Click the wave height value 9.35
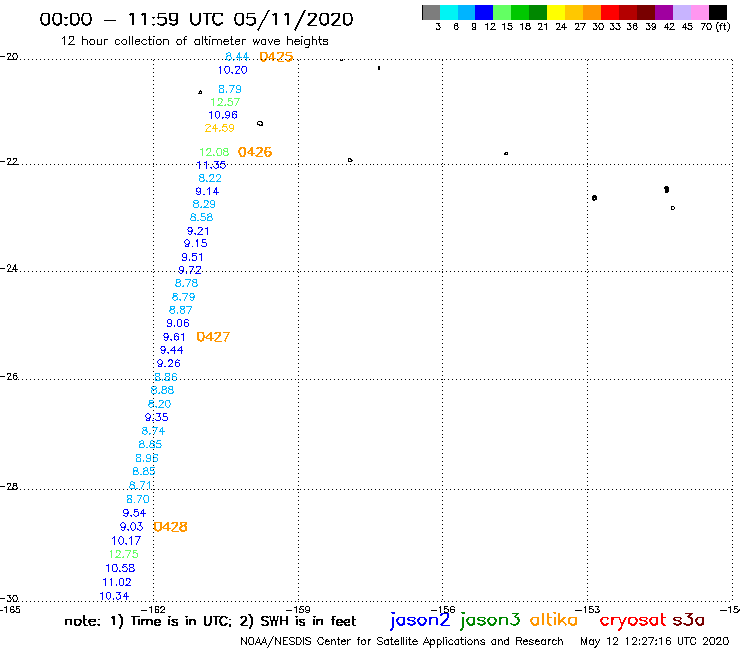 (157, 417)
